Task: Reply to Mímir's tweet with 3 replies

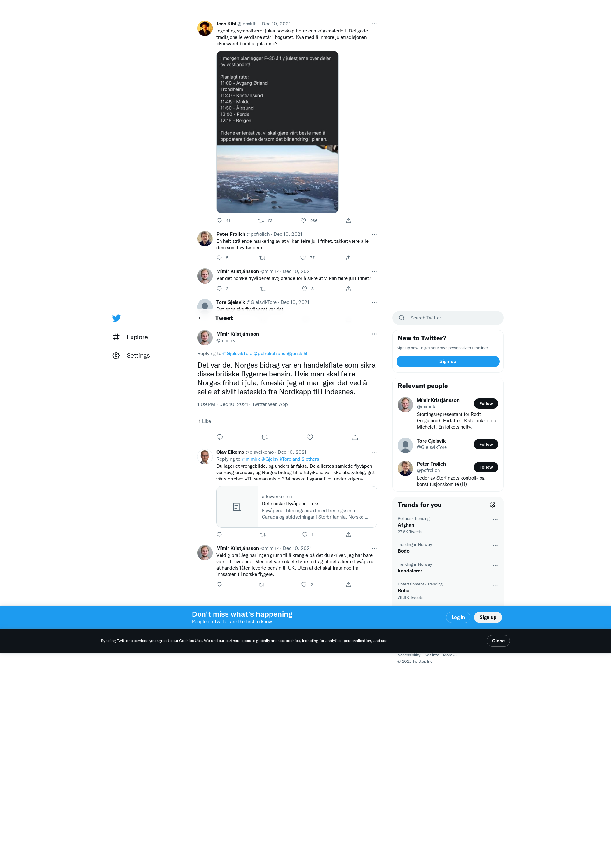Action: [x=219, y=289]
